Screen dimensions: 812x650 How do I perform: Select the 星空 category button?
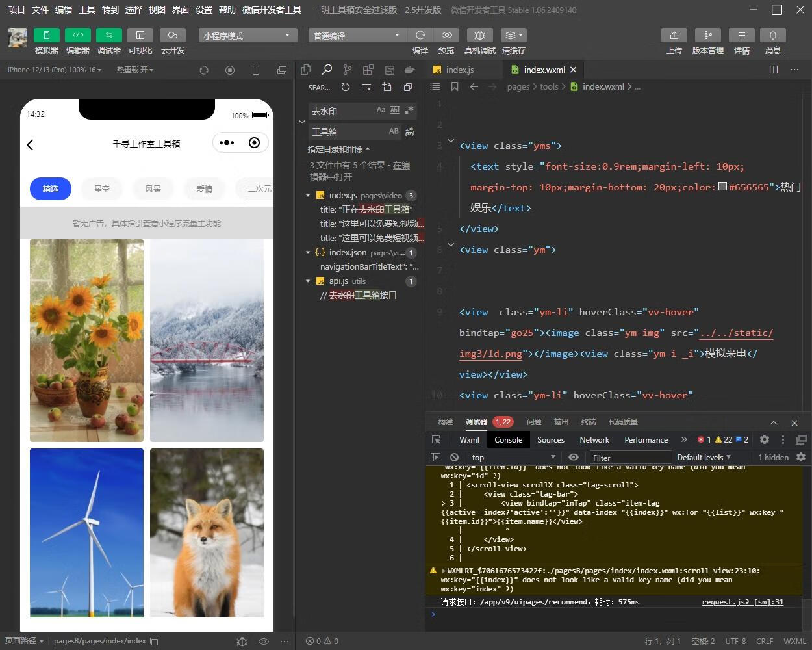102,188
